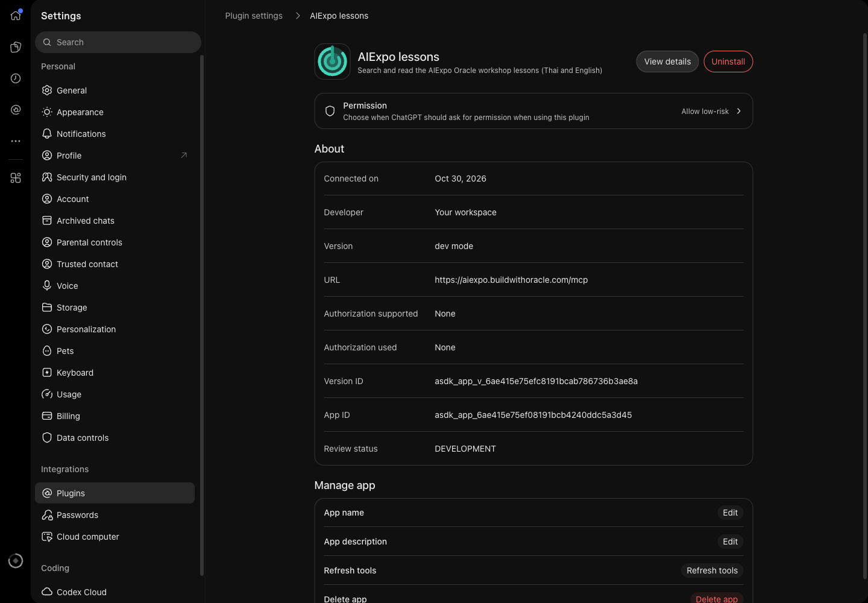This screenshot has width=868, height=603.
Task: Click the card icon for Billing
Action: 47,416
